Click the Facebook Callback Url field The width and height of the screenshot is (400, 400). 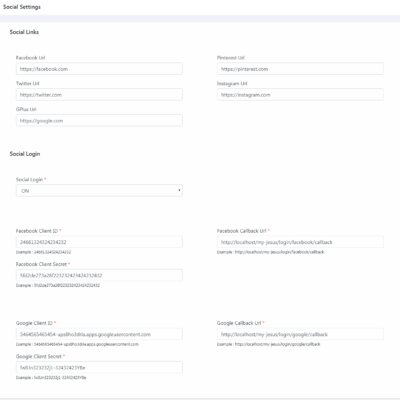tap(300, 242)
